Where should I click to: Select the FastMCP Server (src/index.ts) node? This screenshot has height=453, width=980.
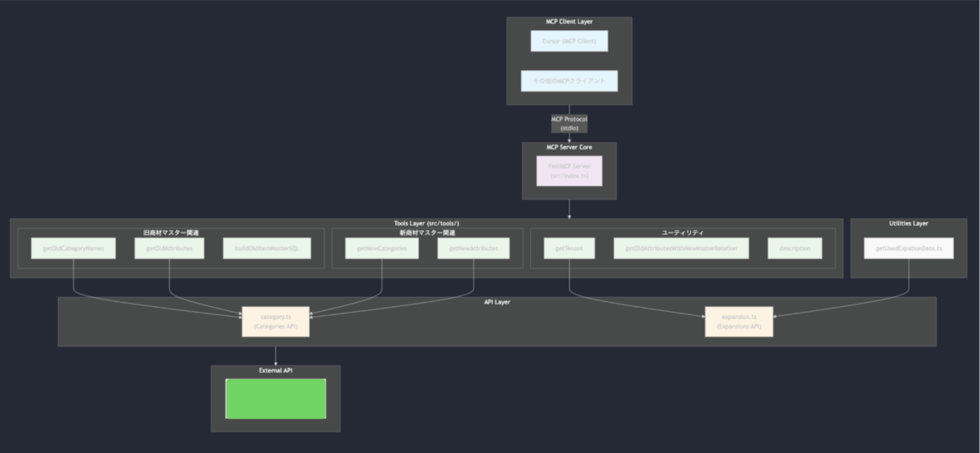tap(569, 171)
